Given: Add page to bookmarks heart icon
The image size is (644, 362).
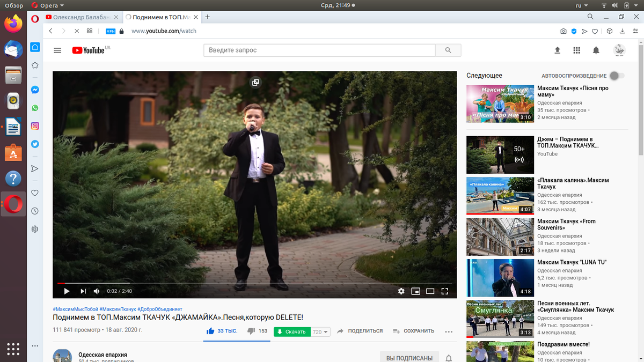Looking at the screenshot, I should tap(595, 31).
